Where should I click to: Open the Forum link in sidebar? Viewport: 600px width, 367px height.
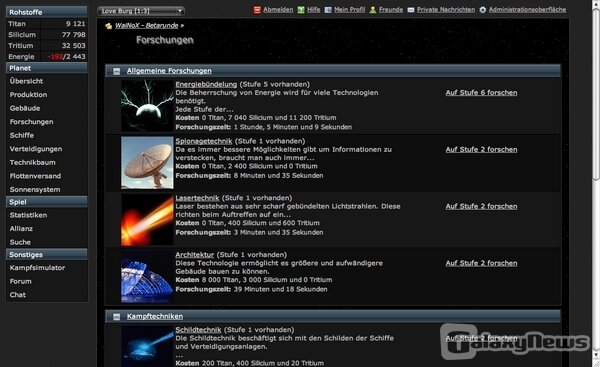pyautogui.click(x=21, y=281)
